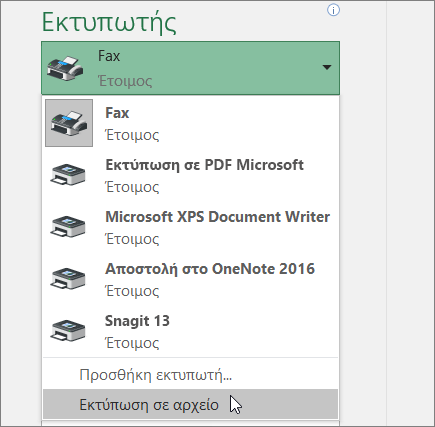
Task: Click the Fax machine icon in list
Action: 69,123
